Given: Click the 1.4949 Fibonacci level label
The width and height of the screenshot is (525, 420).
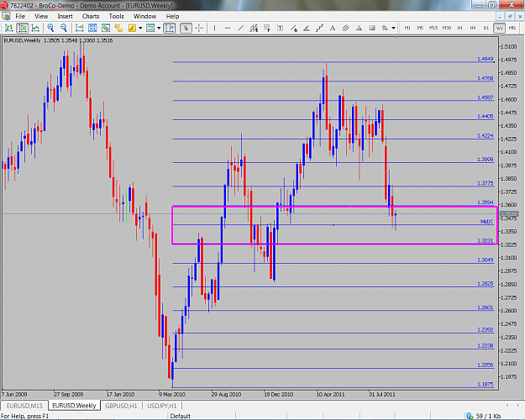Looking at the screenshot, I should click(x=486, y=59).
